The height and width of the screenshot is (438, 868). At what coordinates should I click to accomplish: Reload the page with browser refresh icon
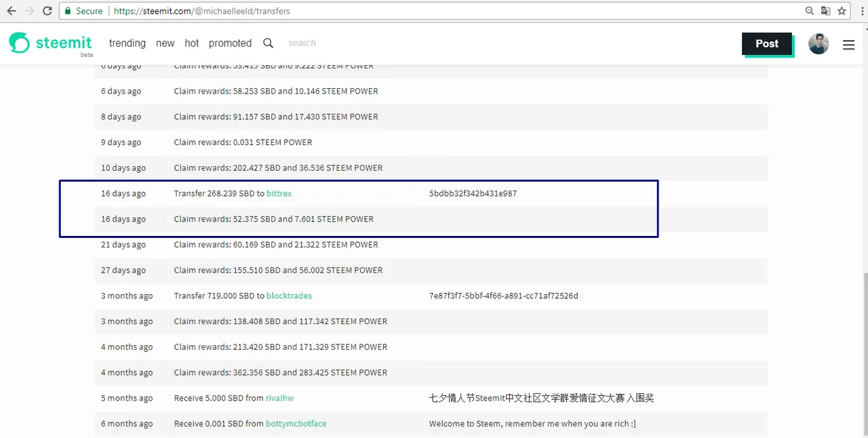(x=47, y=11)
